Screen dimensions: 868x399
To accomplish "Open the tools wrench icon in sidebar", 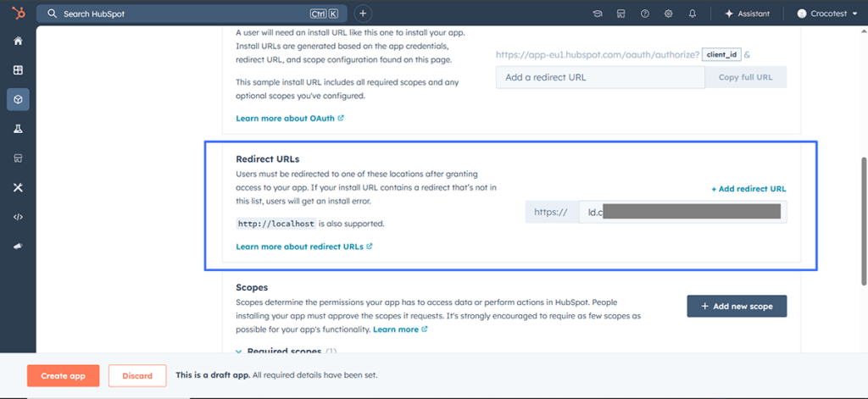I will pyautogui.click(x=18, y=187).
